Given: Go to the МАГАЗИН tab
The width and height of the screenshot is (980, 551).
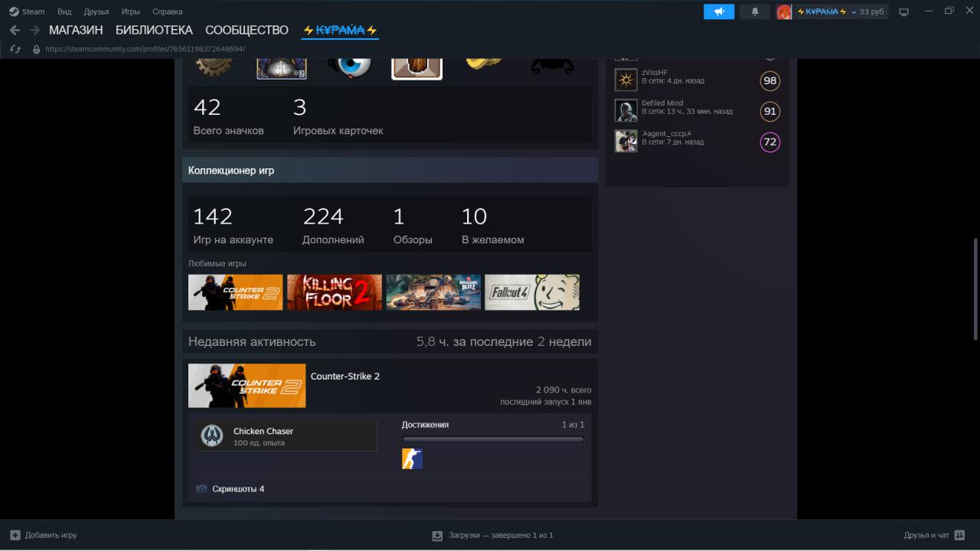Looking at the screenshot, I should coord(76,31).
